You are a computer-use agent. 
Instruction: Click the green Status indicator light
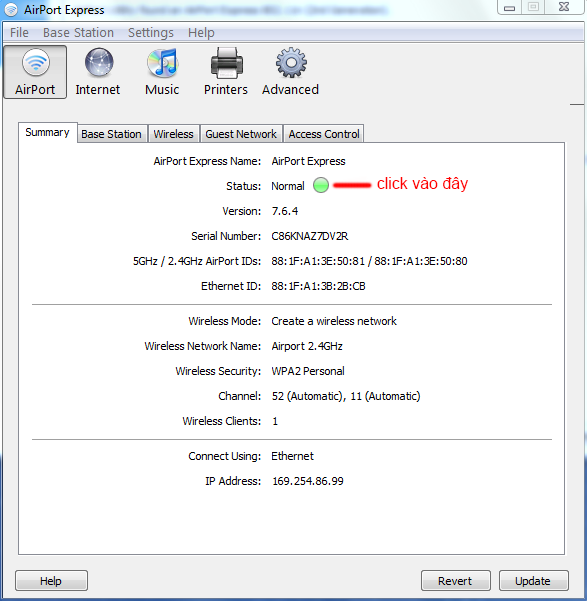321,185
